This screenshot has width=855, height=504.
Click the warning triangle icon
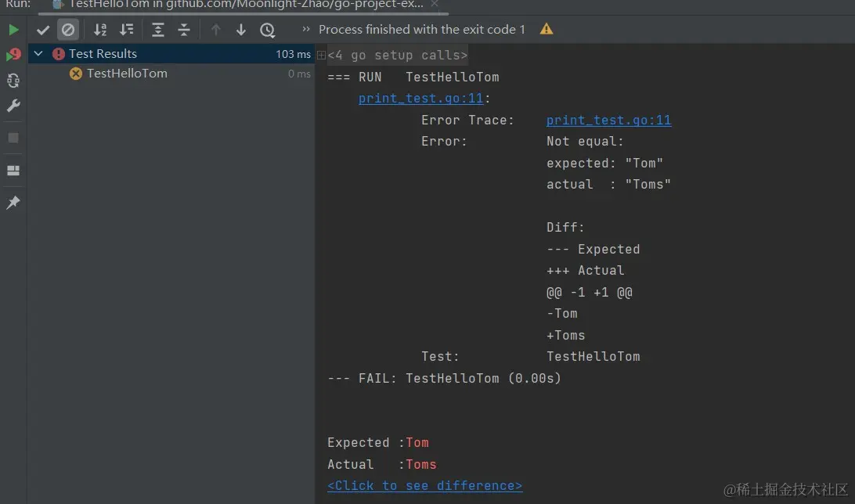pyautogui.click(x=547, y=29)
